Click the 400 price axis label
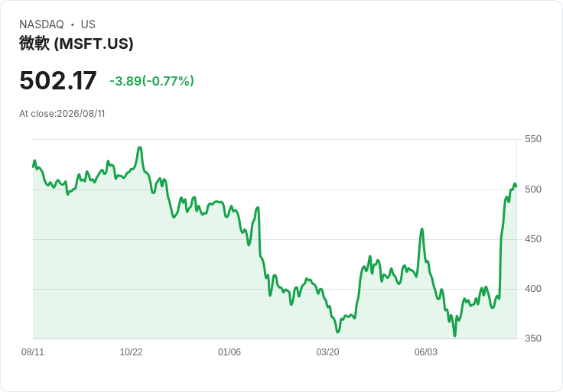Image resolution: width=563 pixels, height=392 pixels. tap(533, 288)
